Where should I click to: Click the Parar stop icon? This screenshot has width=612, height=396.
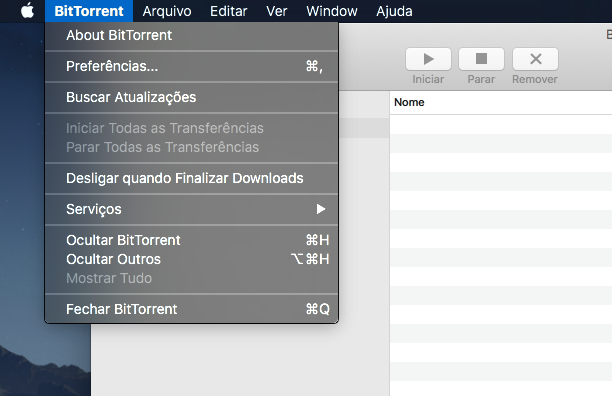click(481, 59)
